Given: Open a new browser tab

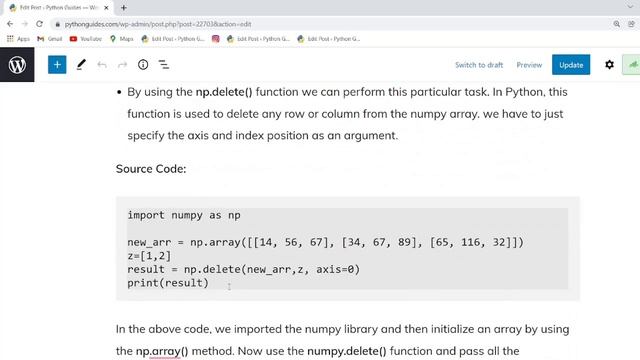Looking at the screenshot, I should point(124,7).
